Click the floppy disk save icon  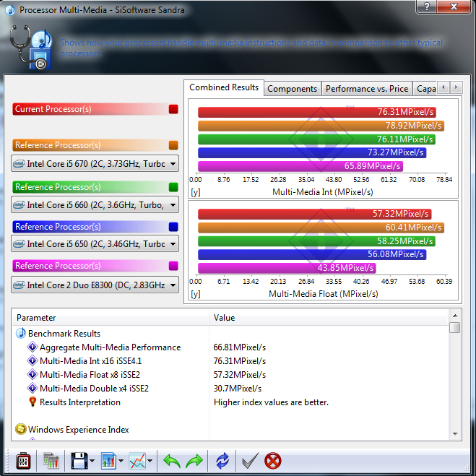click(x=79, y=461)
